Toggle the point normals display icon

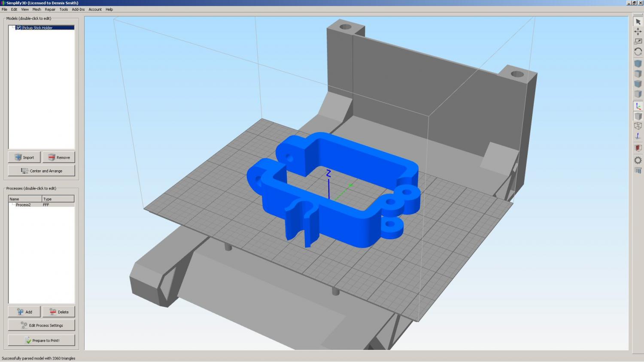click(x=638, y=136)
